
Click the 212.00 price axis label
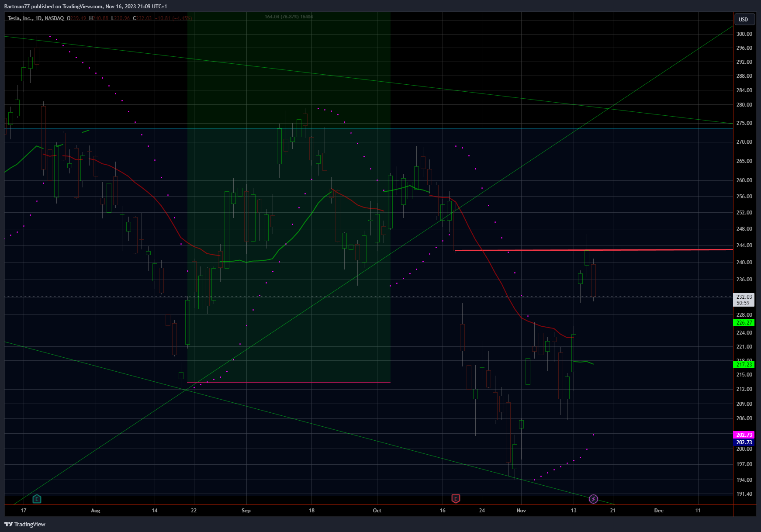[x=744, y=389]
